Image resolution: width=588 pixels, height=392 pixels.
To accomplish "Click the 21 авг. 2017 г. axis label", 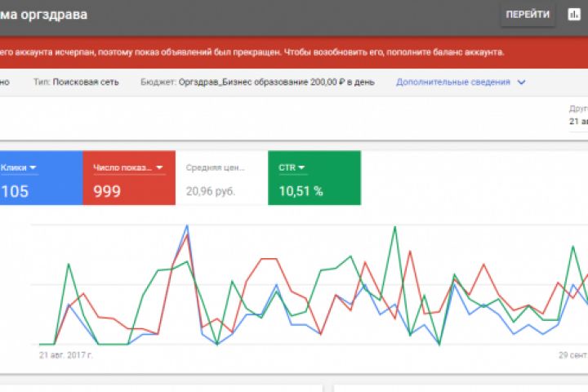I will (x=66, y=355).
